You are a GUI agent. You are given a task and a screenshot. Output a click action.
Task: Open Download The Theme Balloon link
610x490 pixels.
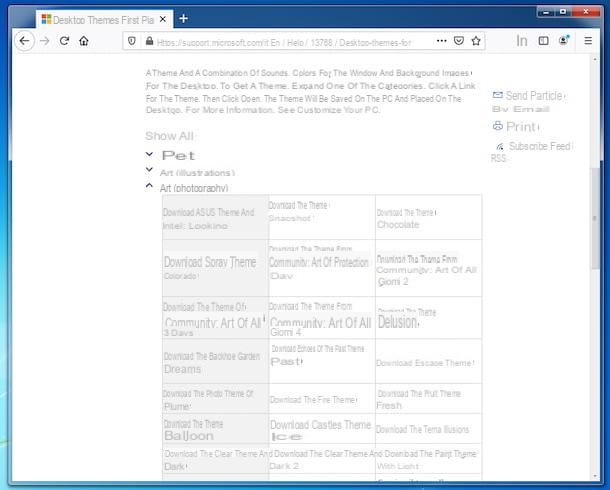193,430
